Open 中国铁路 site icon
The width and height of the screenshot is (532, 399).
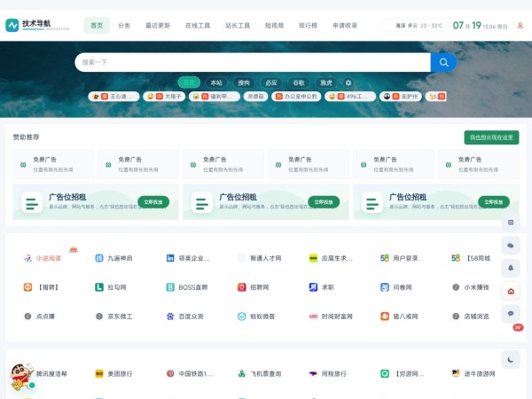pyautogui.click(x=170, y=374)
